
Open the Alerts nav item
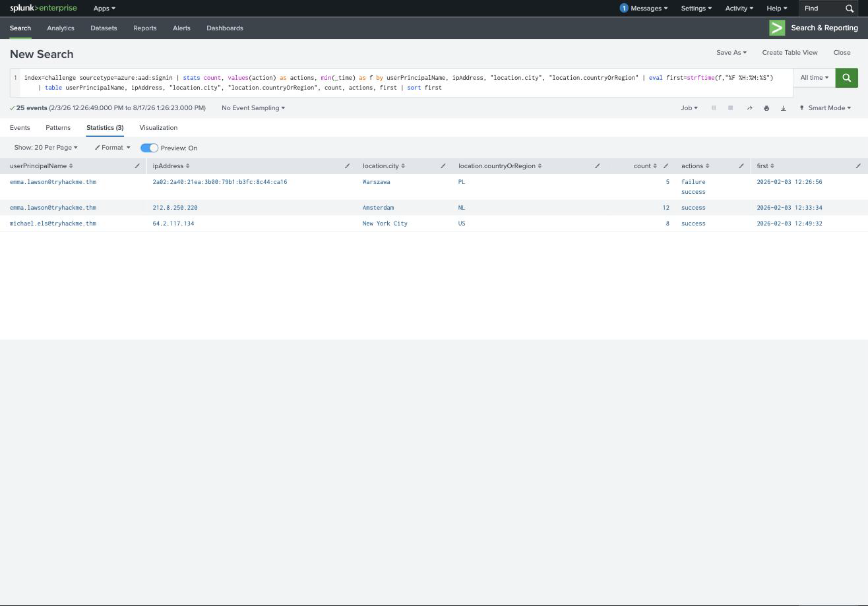pyautogui.click(x=181, y=28)
